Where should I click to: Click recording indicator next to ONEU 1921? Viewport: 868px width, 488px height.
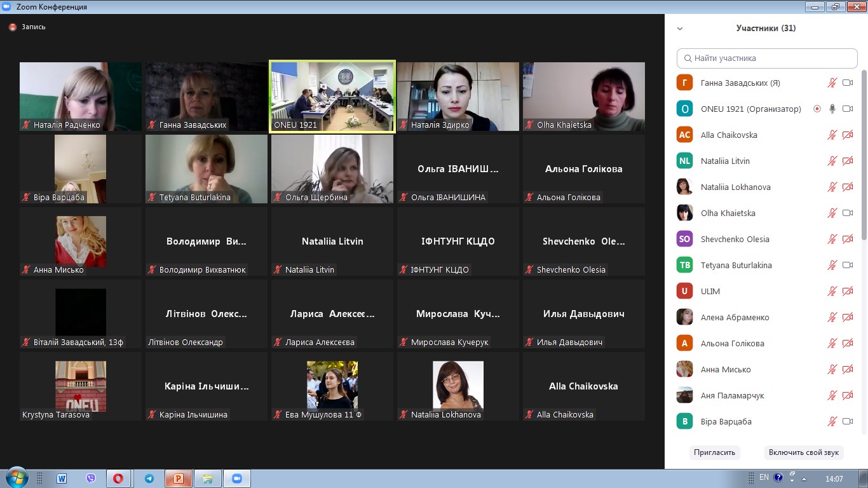click(817, 109)
